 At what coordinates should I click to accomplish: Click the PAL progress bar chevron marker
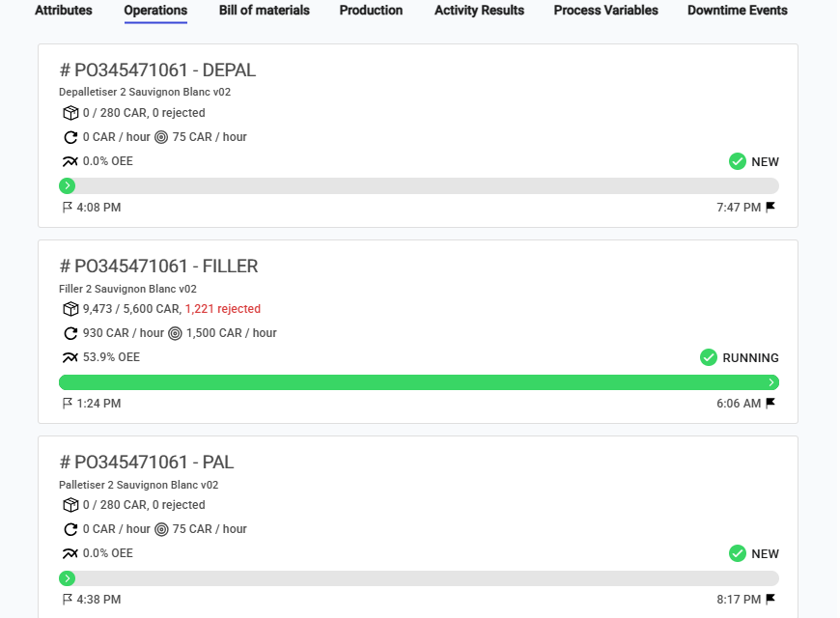pos(67,578)
